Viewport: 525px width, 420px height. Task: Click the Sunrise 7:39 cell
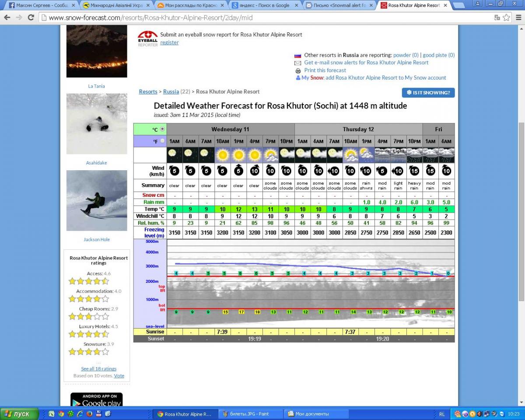click(222, 332)
